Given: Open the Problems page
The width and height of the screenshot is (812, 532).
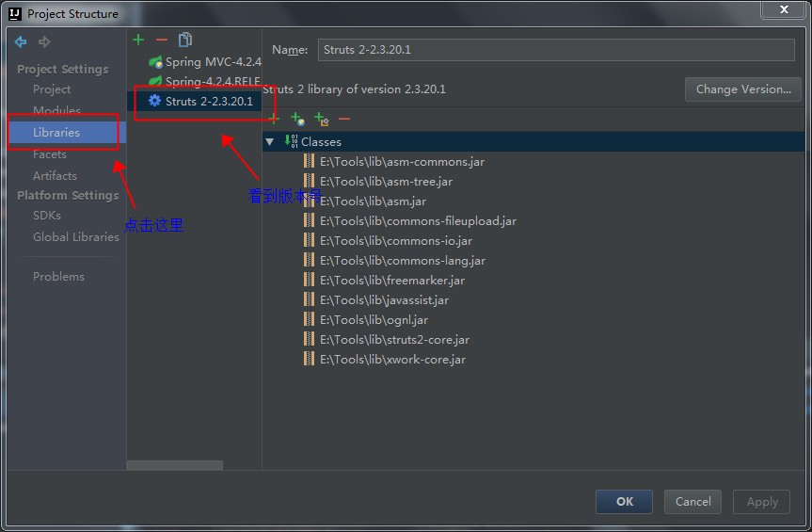Looking at the screenshot, I should (58, 276).
